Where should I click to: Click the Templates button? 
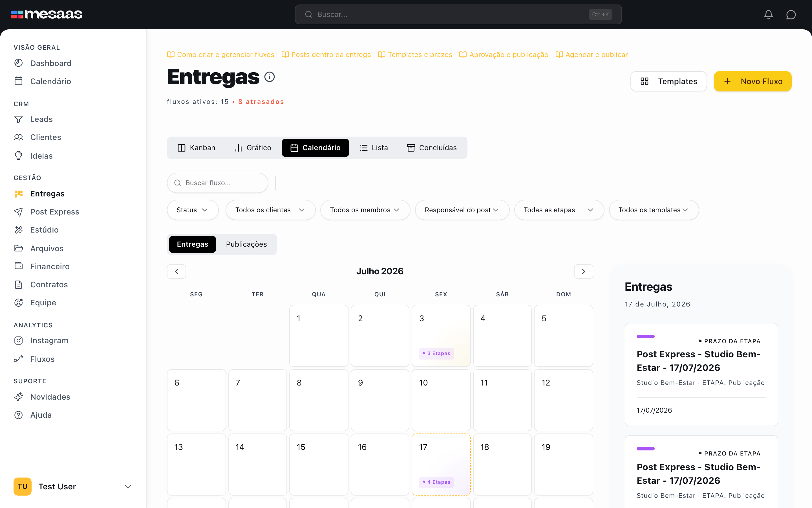pyautogui.click(x=668, y=81)
